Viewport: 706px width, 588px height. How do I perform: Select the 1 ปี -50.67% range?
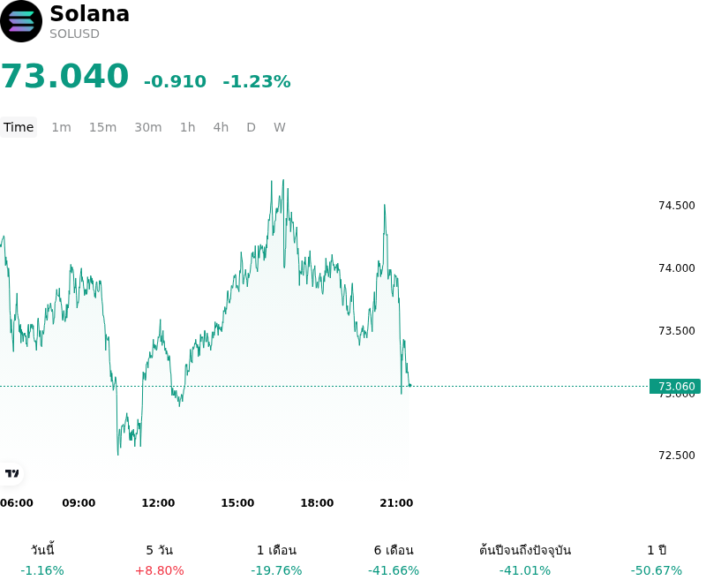tap(657, 560)
